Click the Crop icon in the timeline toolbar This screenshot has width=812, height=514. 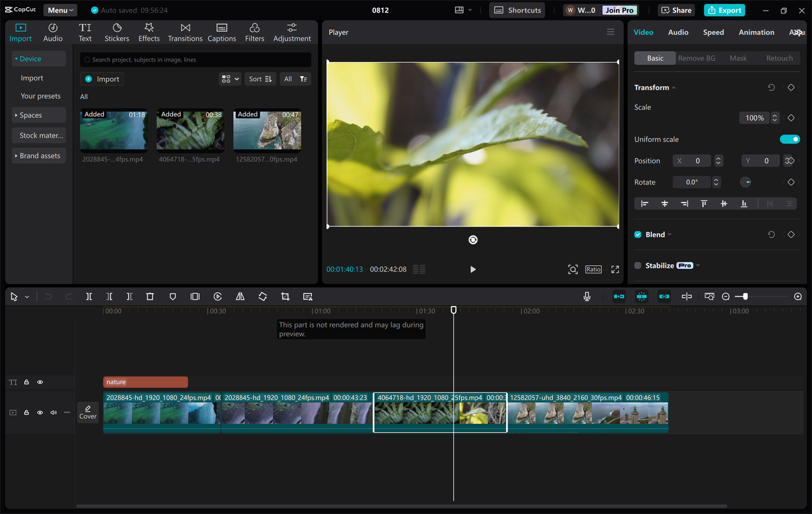285,296
